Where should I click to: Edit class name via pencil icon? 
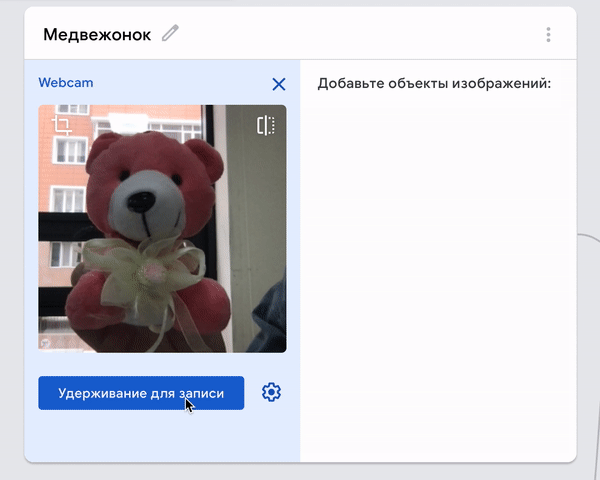170,33
